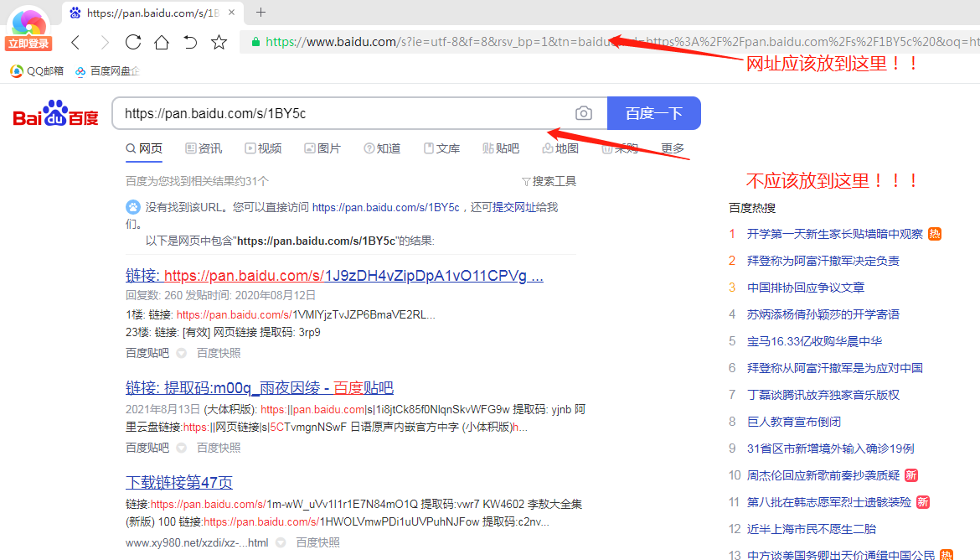Open hot search 开学第一天新生家长贴墙暗中观察
Image resolution: width=980 pixels, height=560 pixels.
coord(834,234)
